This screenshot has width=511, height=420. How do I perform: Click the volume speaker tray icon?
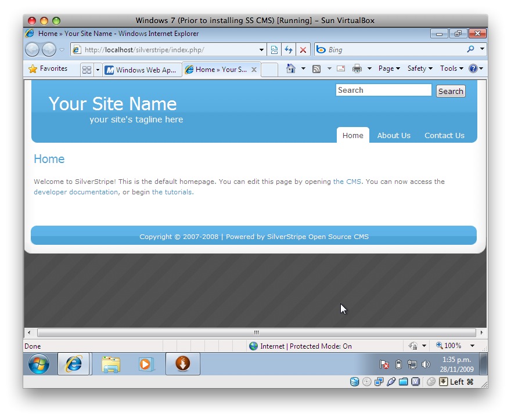pyautogui.click(x=426, y=364)
